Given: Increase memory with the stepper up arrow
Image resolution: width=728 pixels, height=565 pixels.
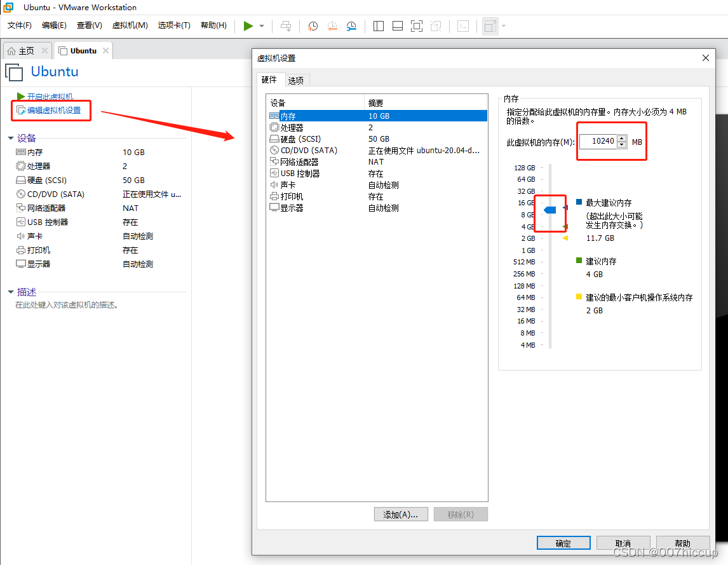Looking at the screenshot, I should pos(622,138).
